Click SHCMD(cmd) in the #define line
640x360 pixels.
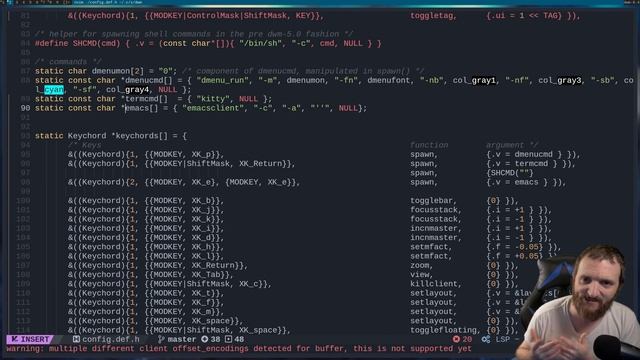pos(96,43)
